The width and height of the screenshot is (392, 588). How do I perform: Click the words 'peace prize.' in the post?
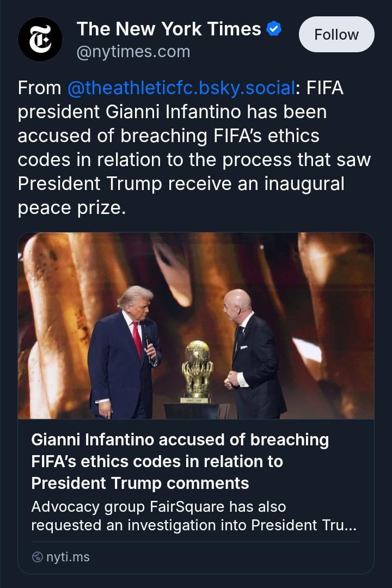pyautogui.click(x=71, y=207)
